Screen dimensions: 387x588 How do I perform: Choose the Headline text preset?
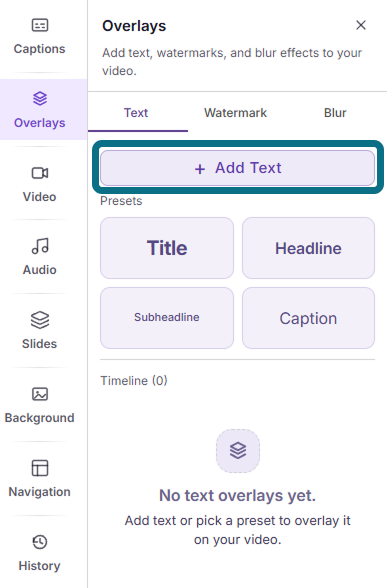(308, 248)
